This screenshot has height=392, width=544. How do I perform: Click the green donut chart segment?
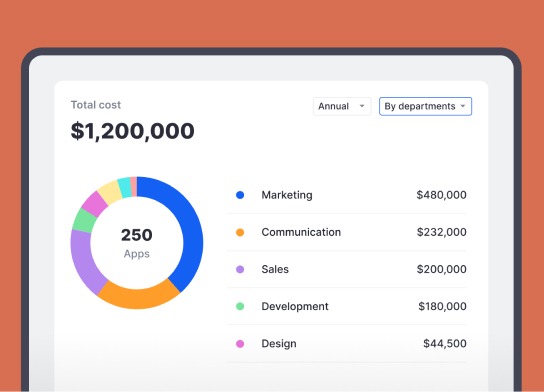pos(84,221)
